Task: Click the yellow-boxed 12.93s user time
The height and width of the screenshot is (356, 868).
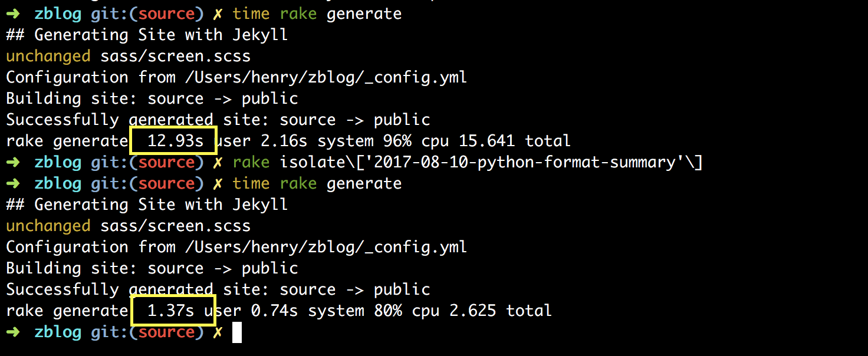Action: click(173, 141)
